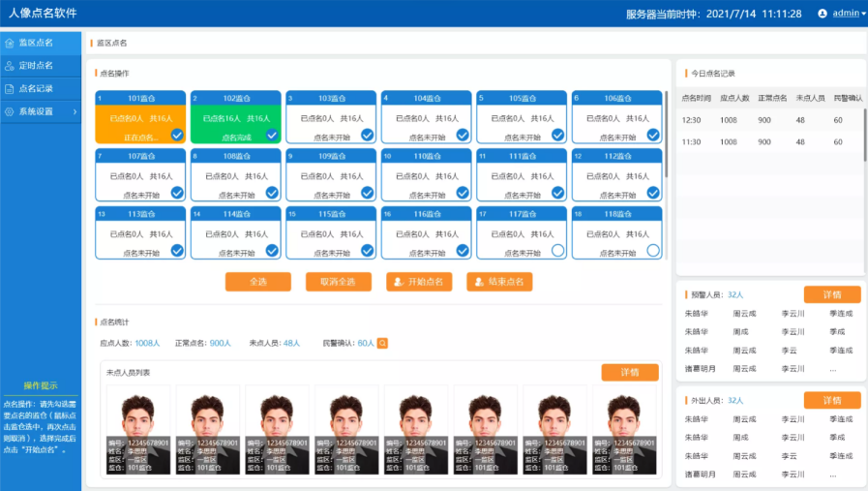Click the document icon beside 点名记录
Screen dimensions: 868x491
tap(10, 89)
